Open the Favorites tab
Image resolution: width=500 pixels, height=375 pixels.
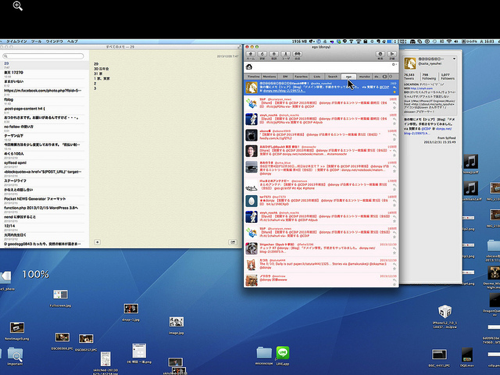pyautogui.click(x=301, y=77)
